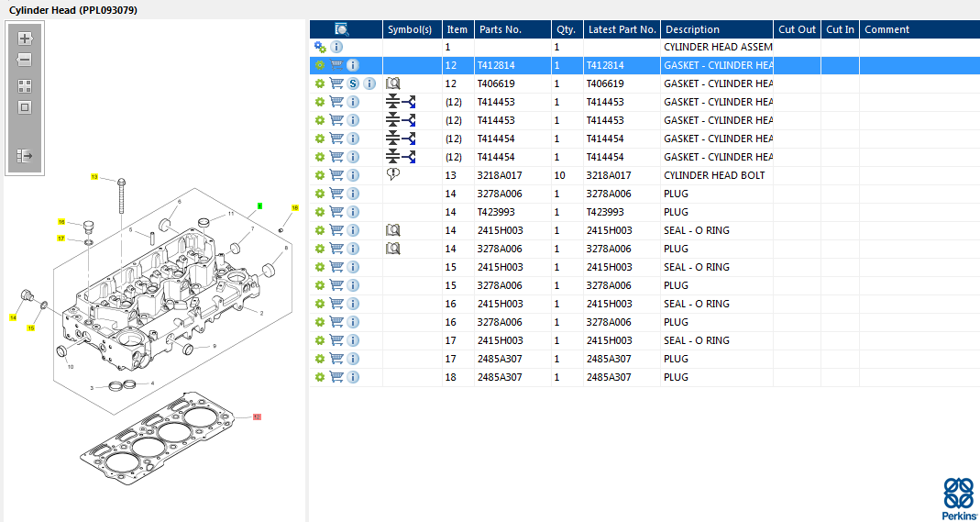Image resolution: width=980 pixels, height=522 pixels.
Task: Click the book symbol in T406619 row
Action: tap(393, 83)
